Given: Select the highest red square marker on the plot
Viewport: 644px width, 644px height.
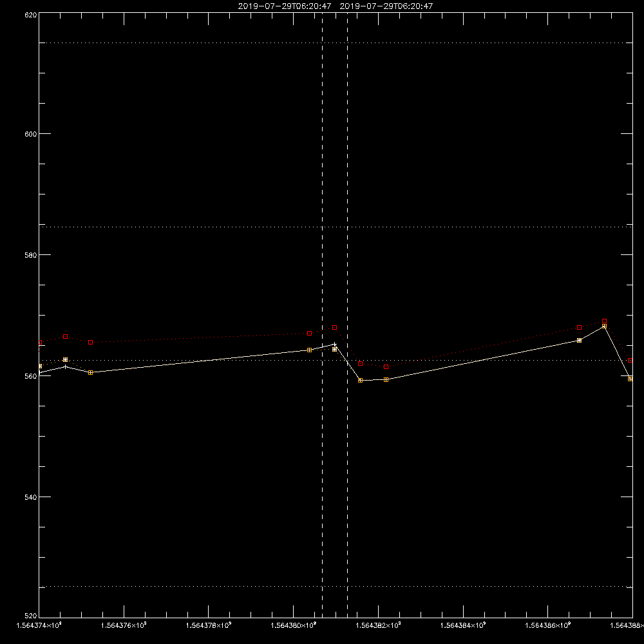Looking at the screenshot, I should (604, 321).
